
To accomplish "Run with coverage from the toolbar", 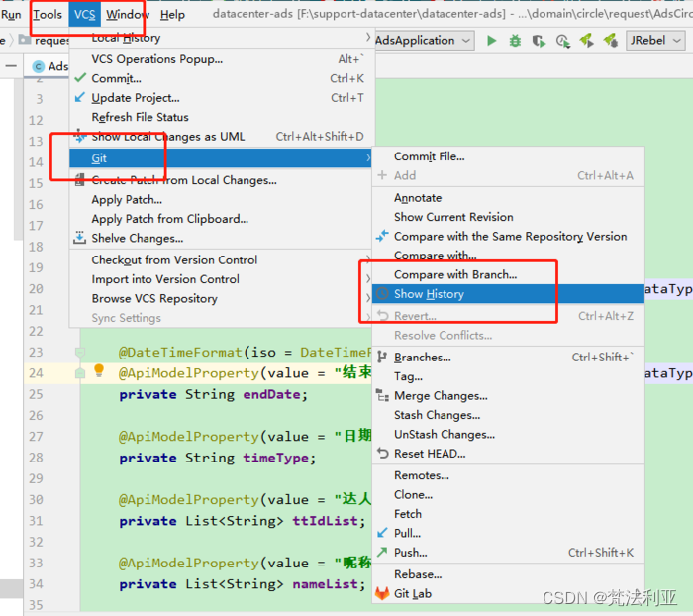I will tap(539, 41).
